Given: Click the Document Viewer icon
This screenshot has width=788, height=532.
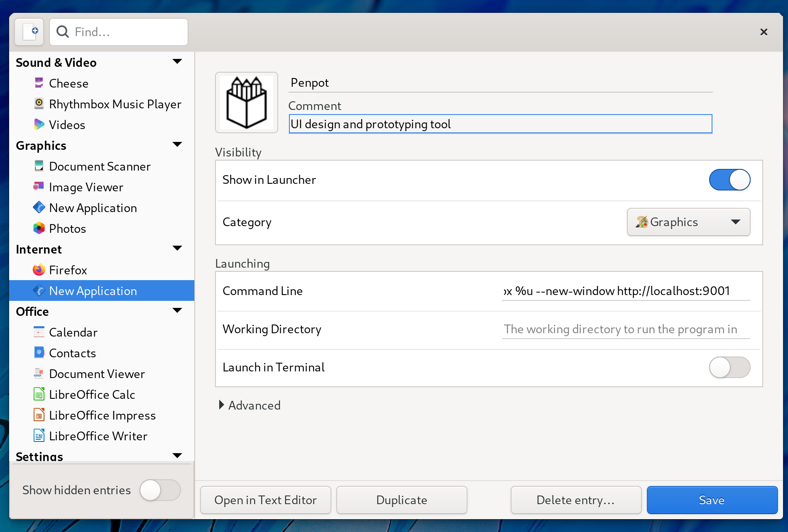Looking at the screenshot, I should coord(39,373).
